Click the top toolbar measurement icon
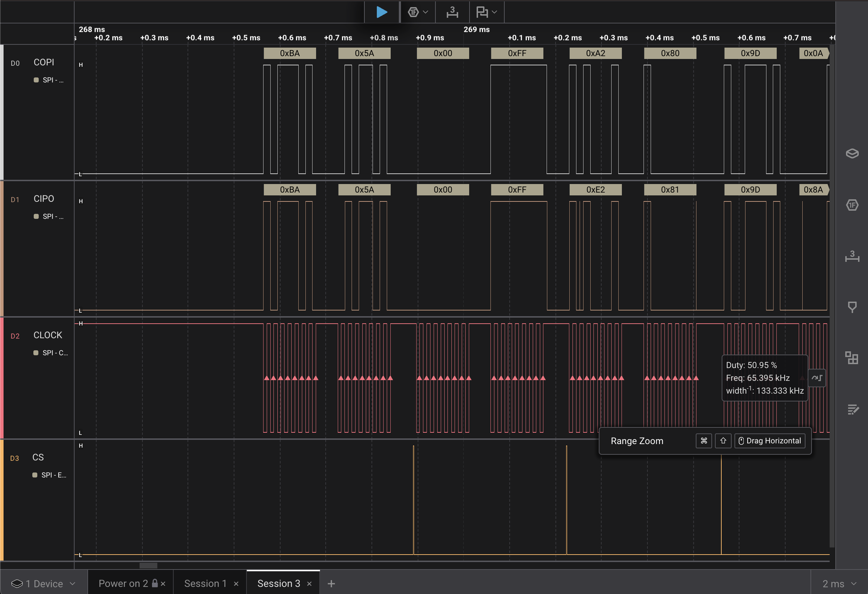The width and height of the screenshot is (868, 594). 452,12
